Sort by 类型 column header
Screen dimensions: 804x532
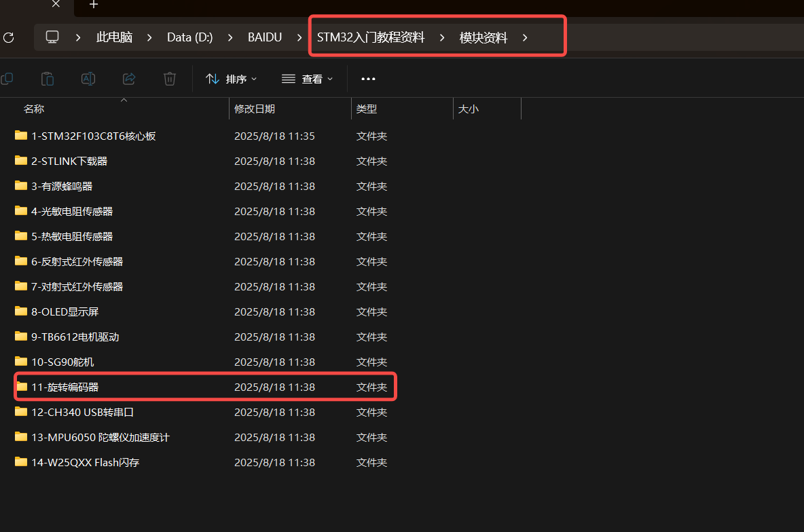pos(367,109)
